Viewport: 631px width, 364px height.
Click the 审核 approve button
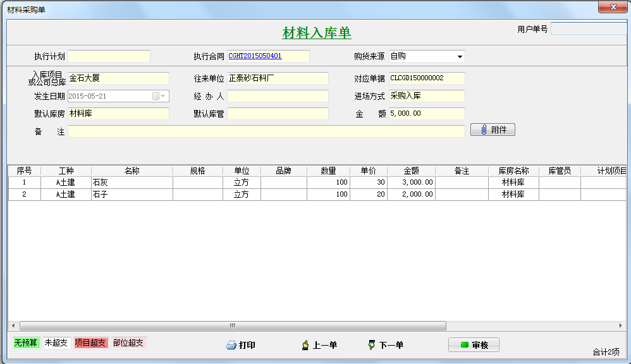coord(474,345)
